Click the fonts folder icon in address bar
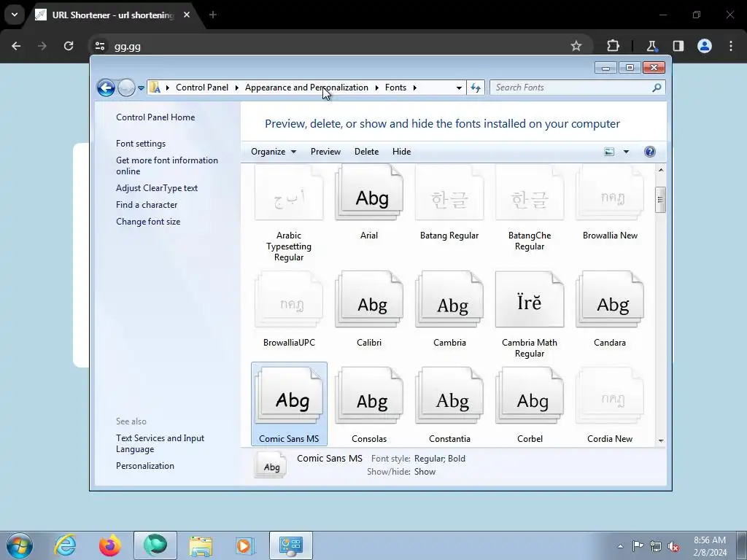Image resolution: width=747 pixels, height=560 pixels. (x=155, y=87)
